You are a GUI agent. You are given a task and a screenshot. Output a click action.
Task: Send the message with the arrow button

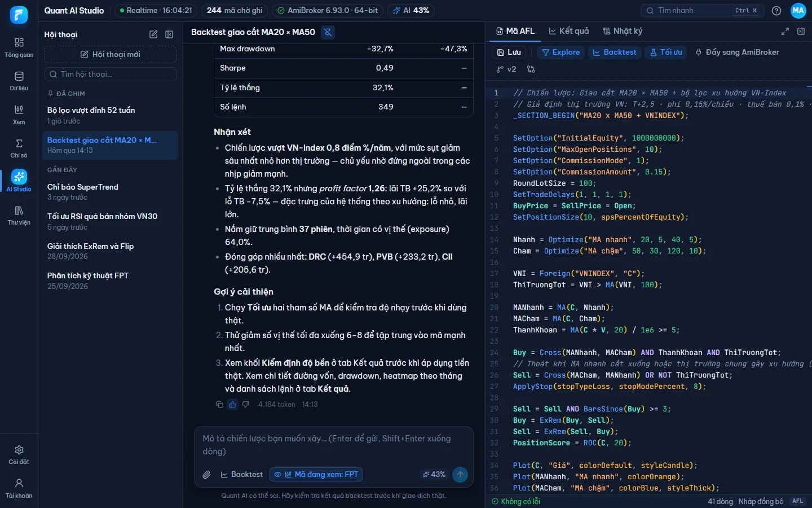point(460,475)
